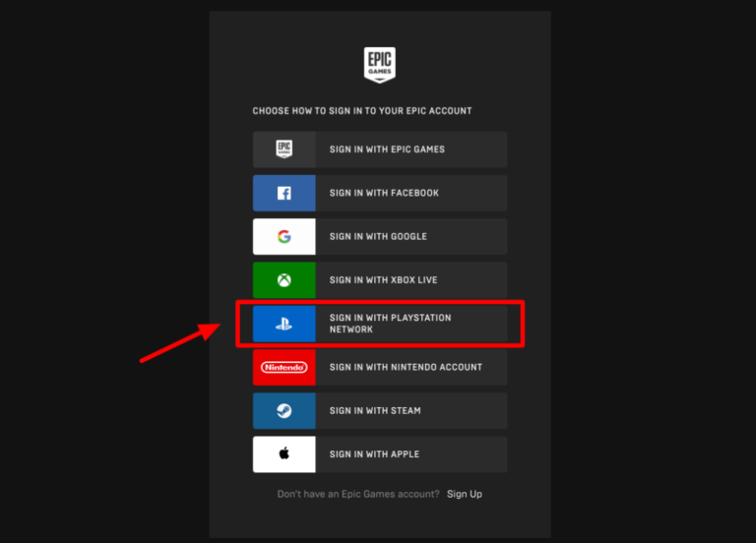Select 'Sign in with Xbox Live' text

(383, 280)
